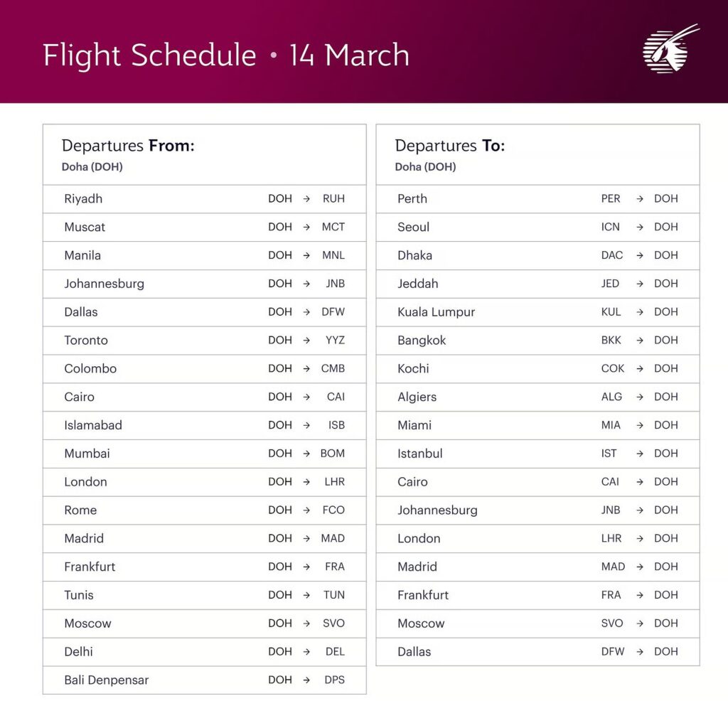This screenshot has height=728, width=728.
Task: Click the DFW code in the Dallas arrivals row
Action: click(x=611, y=652)
